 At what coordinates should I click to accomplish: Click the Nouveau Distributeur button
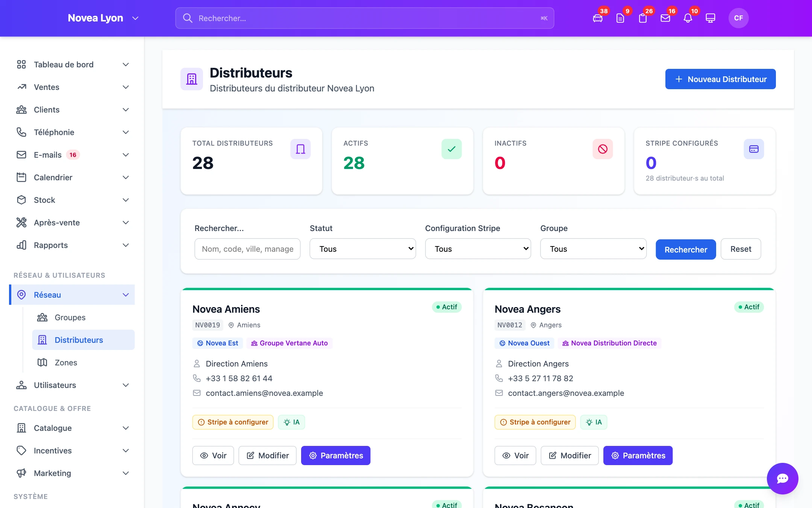click(x=720, y=79)
